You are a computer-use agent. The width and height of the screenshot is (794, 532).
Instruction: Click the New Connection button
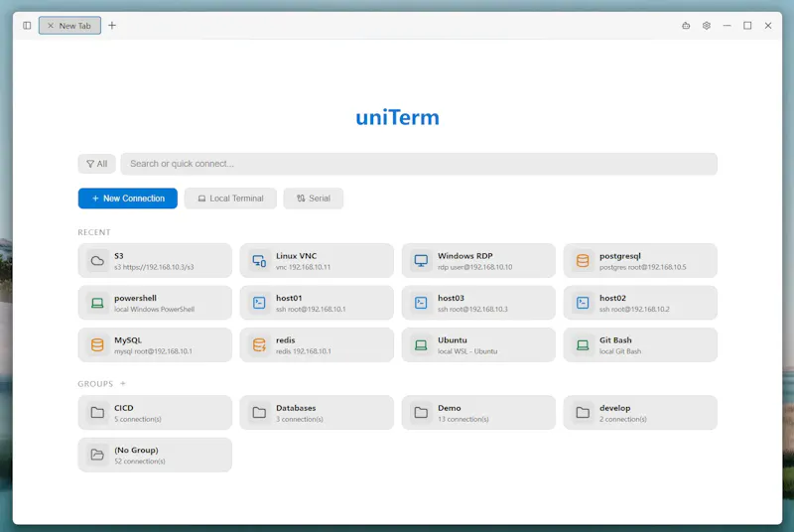[128, 199]
